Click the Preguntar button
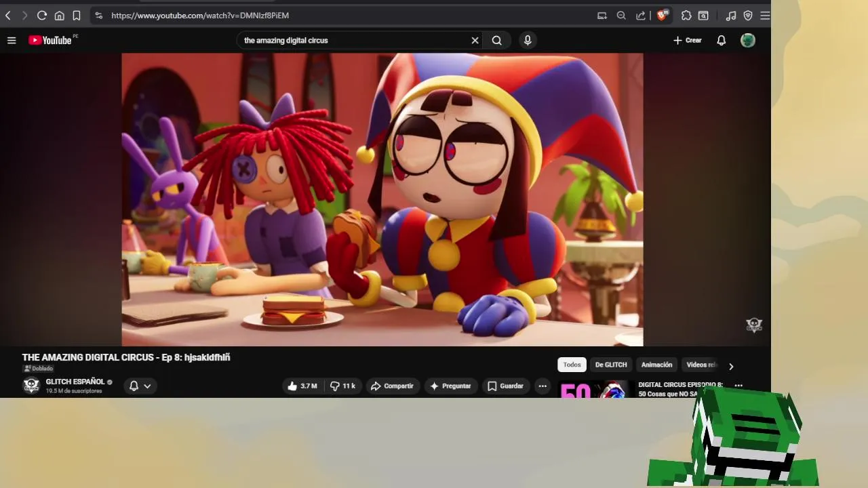Image resolution: width=868 pixels, height=488 pixels. click(x=451, y=386)
